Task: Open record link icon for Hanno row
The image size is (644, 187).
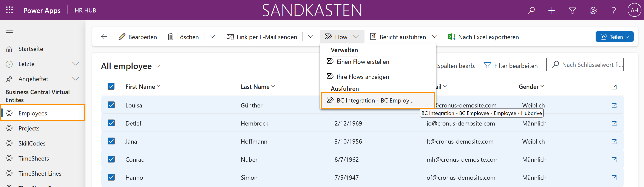Action: point(614,178)
